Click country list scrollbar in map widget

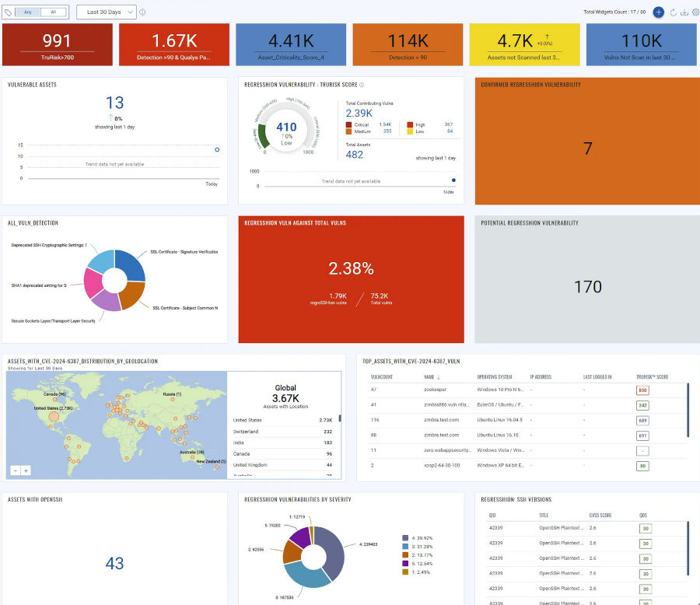(340, 418)
